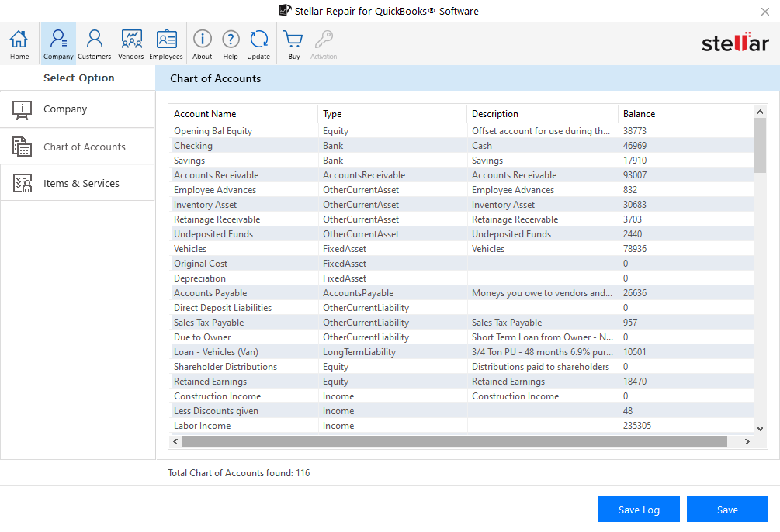Click the Chart of Accounts sidebar icon
The width and height of the screenshot is (780, 532).
pyautogui.click(x=22, y=147)
